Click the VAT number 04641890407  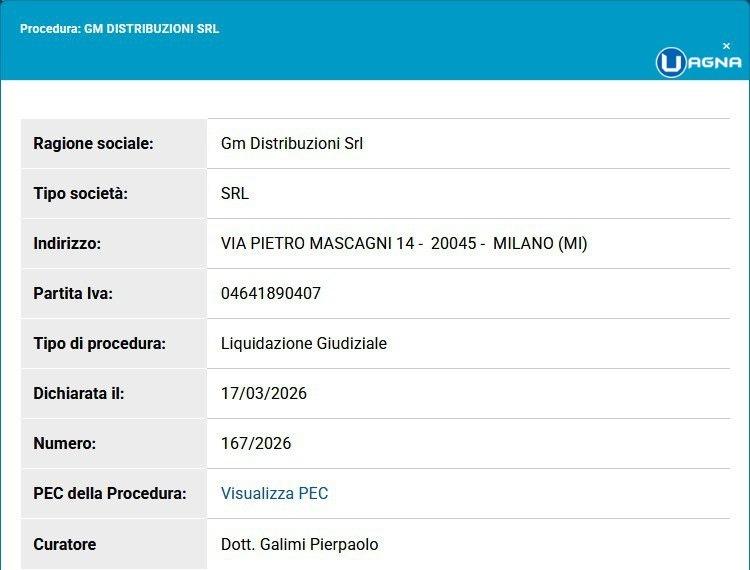(x=270, y=293)
